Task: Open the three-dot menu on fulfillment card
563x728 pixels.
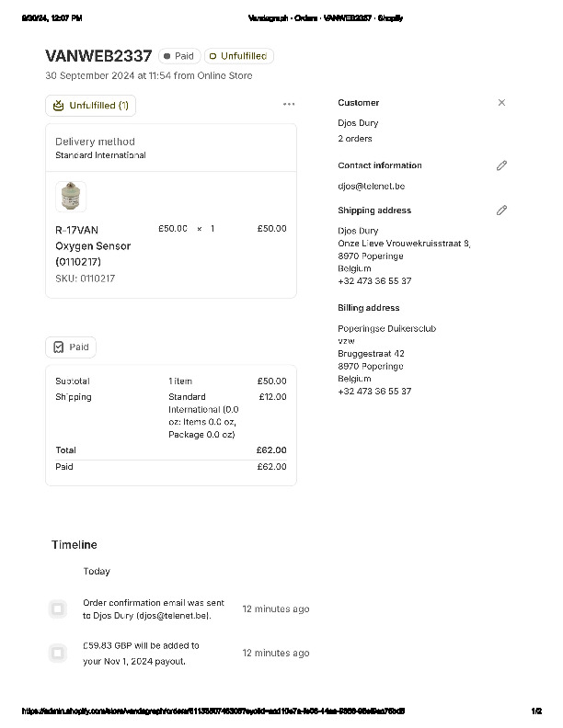Action: [289, 105]
